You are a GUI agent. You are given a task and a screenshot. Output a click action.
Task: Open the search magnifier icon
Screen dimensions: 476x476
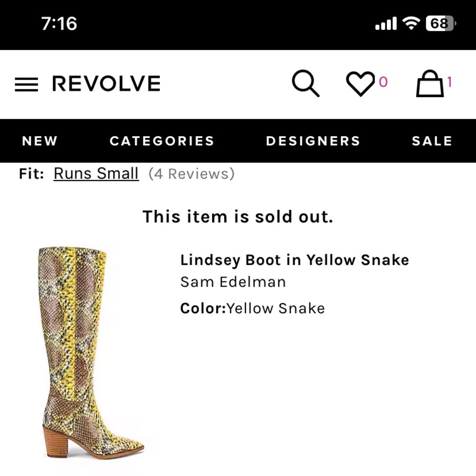tap(306, 84)
